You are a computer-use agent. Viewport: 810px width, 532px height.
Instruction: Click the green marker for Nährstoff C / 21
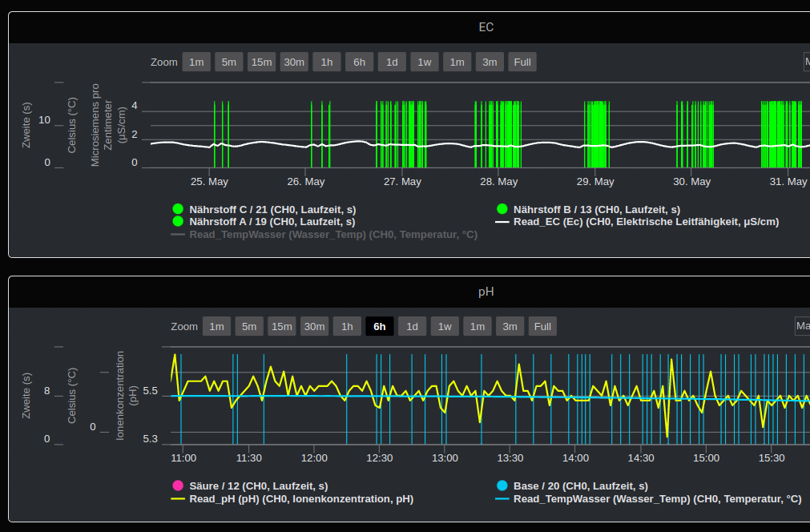[x=178, y=209]
